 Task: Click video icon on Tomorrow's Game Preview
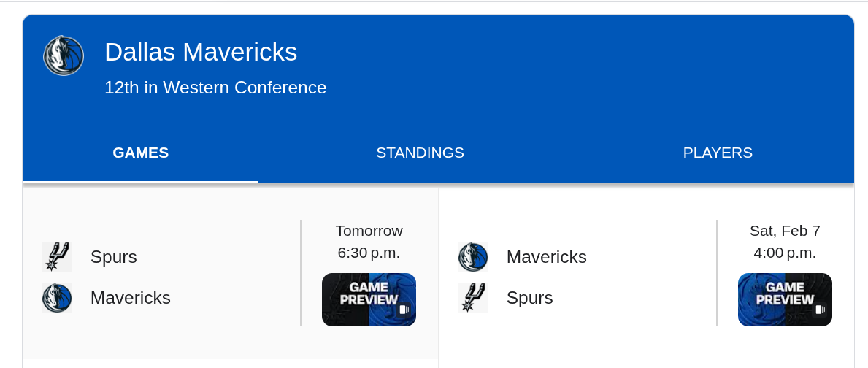tap(404, 310)
